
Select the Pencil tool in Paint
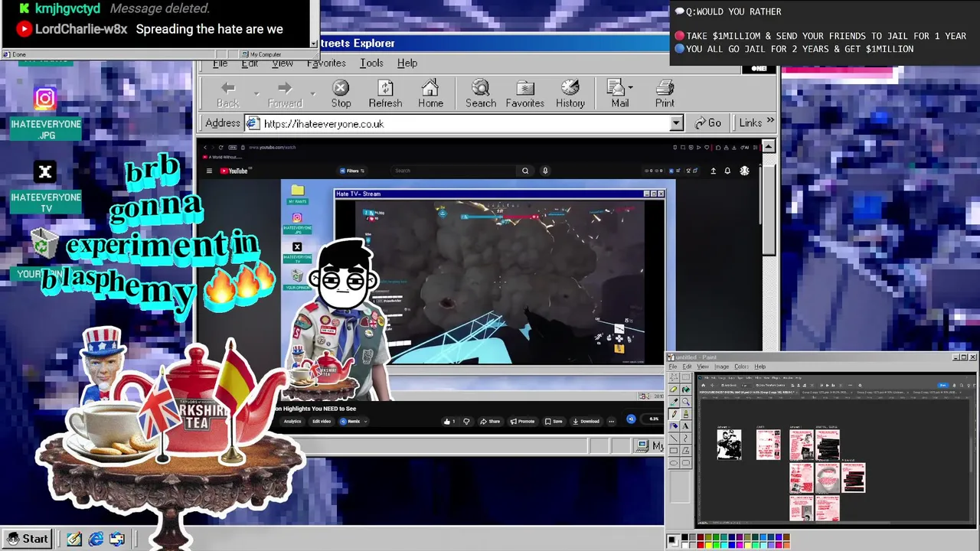coord(674,414)
